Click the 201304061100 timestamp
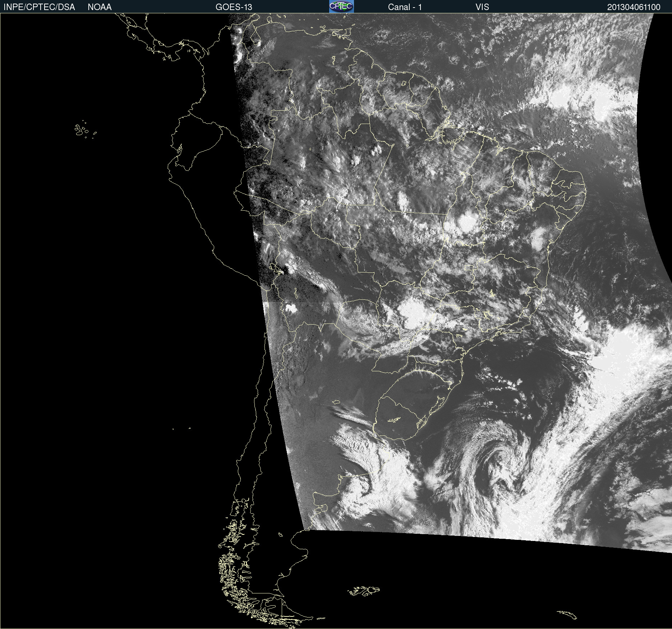 (x=634, y=7)
